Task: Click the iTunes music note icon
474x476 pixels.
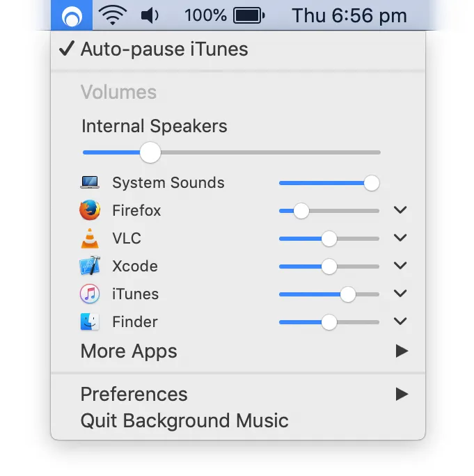Action: [90, 294]
